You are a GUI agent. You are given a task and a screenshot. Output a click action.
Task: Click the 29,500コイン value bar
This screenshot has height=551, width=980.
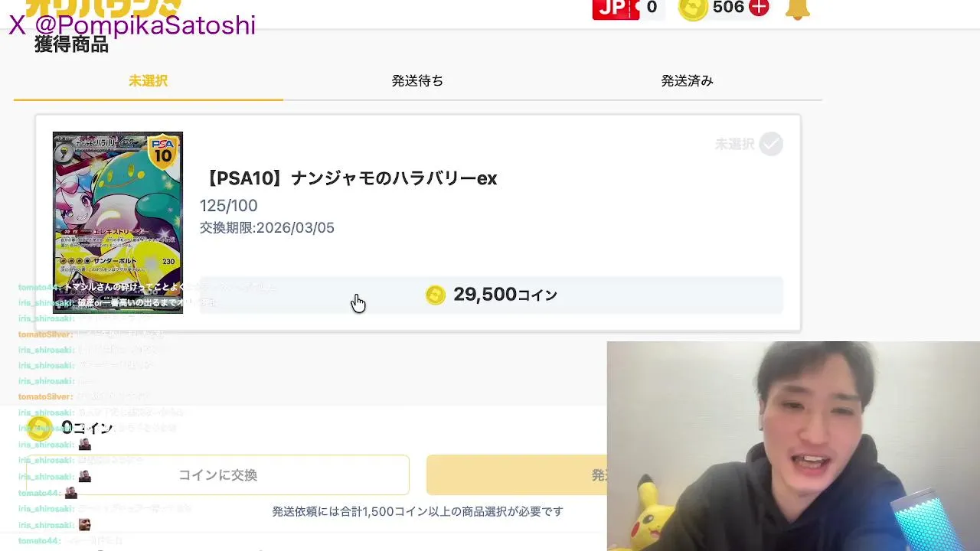[x=492, y=295]
